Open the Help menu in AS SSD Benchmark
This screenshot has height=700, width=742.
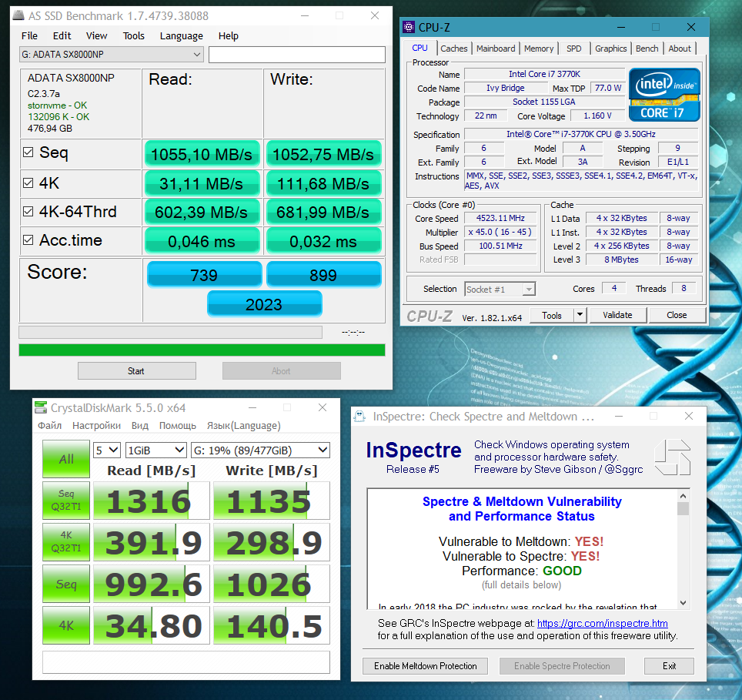[x=228, y=36]
